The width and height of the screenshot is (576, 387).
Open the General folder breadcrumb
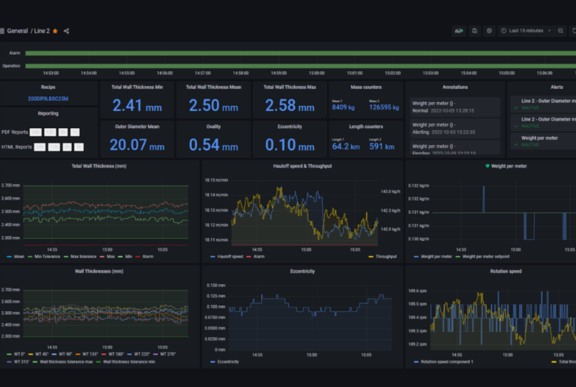(x=17, y=31)
